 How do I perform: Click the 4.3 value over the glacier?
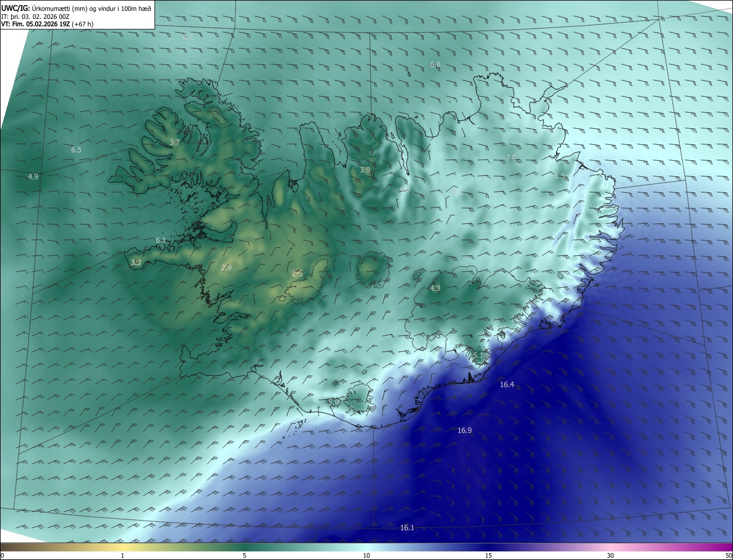pyautogui.click(x=435, y=288)
